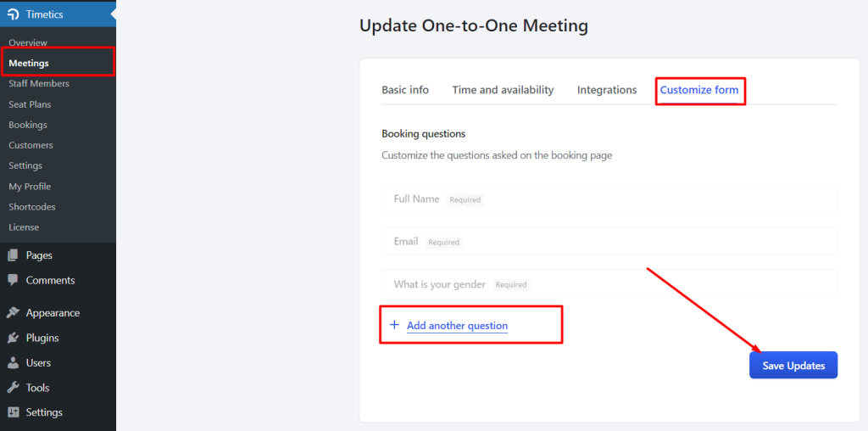Image resolution: width=868 pixels, height=431 pixels.
Task: Click the plus icon beside Add another question
Action: click(394, 325)
